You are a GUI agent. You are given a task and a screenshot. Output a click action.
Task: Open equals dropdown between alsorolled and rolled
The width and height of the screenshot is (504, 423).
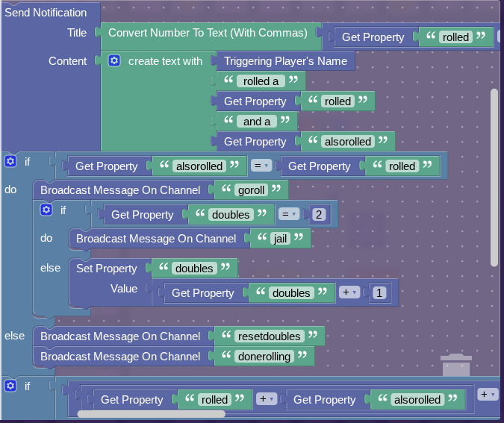pos(261,166)
